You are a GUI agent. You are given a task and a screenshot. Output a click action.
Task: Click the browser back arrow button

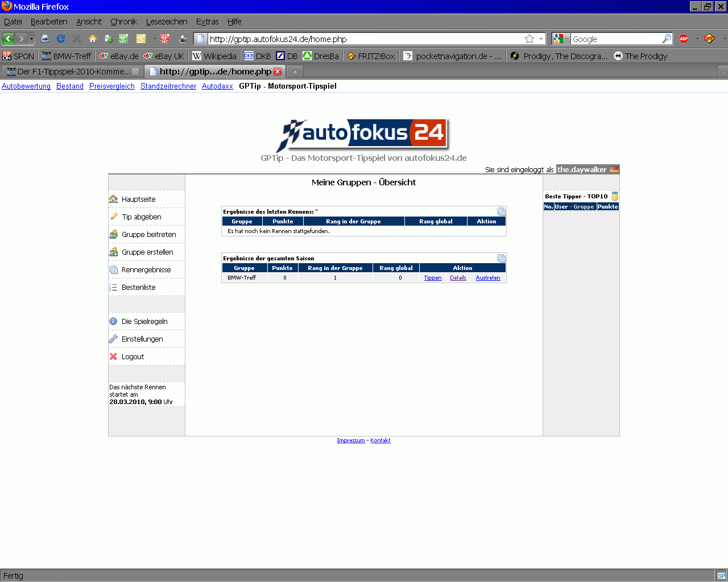click(9, 39)
